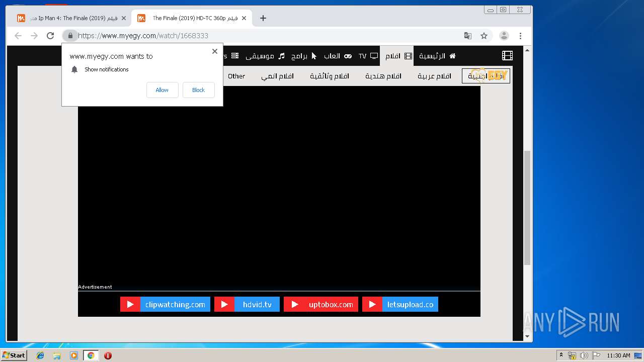
Task: Close the HD-TC 360p tab
Action: 244,18
